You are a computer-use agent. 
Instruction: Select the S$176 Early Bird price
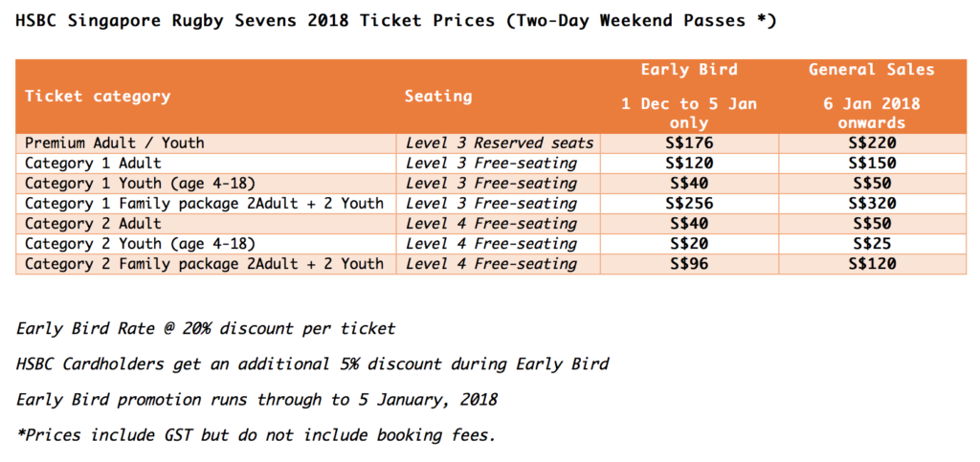pos(689,143)
